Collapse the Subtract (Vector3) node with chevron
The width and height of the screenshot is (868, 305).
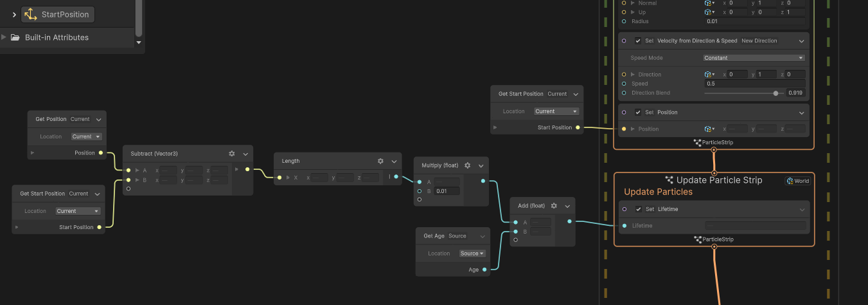(245, 154)
